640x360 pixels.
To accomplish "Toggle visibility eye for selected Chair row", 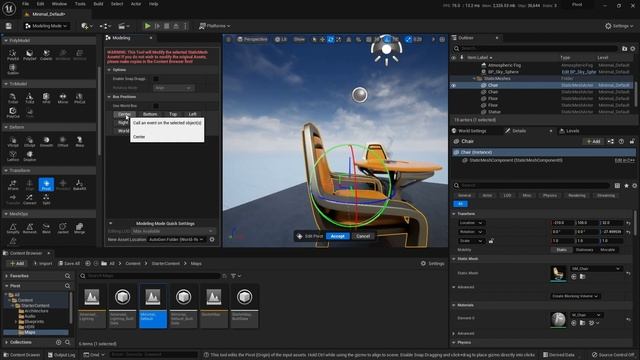I will [453, 85].
